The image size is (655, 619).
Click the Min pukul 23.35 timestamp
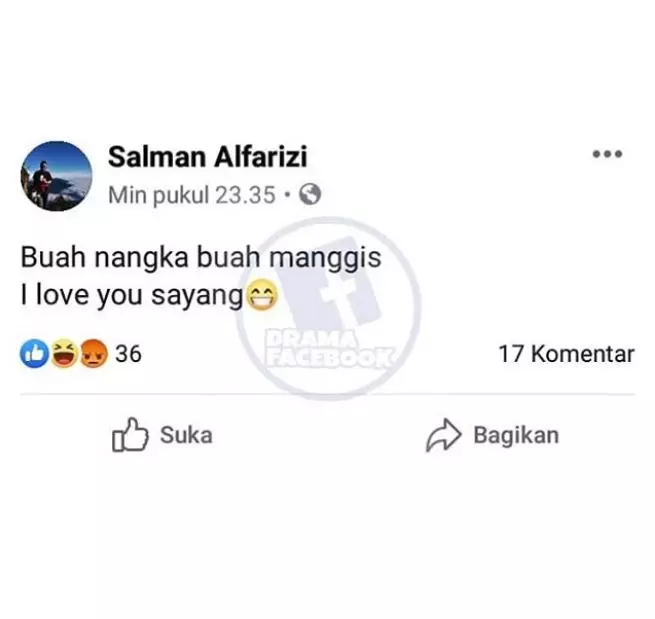coord(192,195)
